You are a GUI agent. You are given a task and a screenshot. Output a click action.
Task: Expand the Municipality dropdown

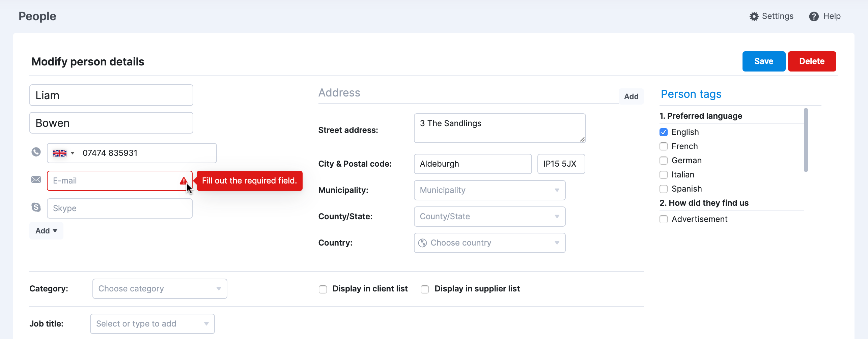[489, 190]
